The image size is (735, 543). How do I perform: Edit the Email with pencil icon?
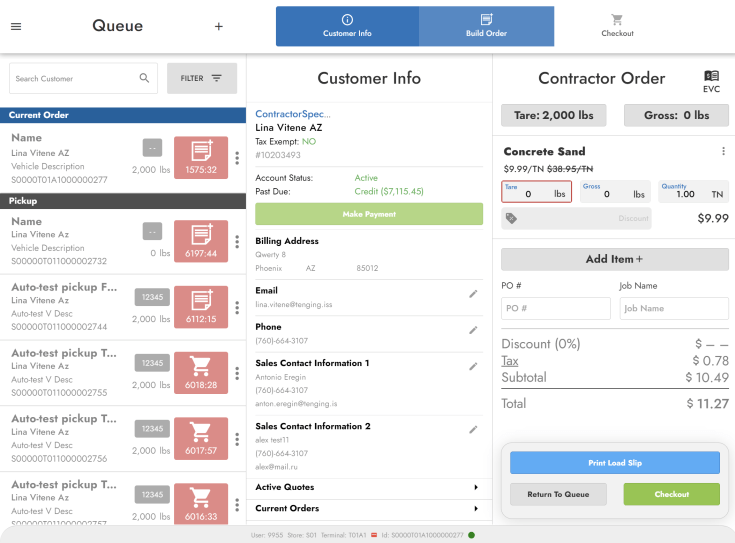pos(474,294)
